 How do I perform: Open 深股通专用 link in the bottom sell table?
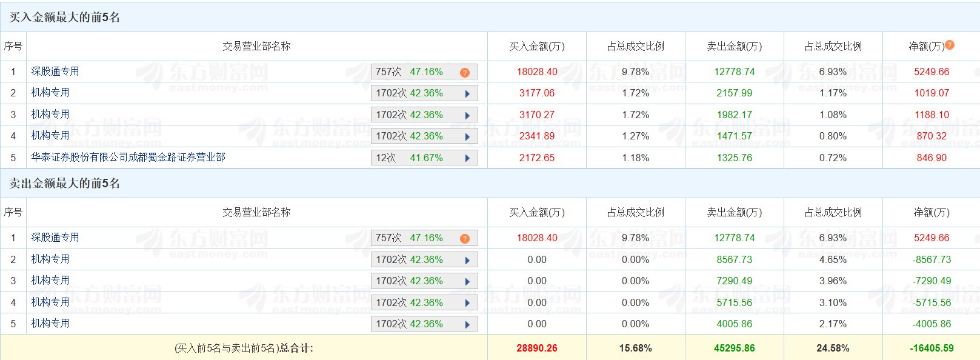coord(55,238)
